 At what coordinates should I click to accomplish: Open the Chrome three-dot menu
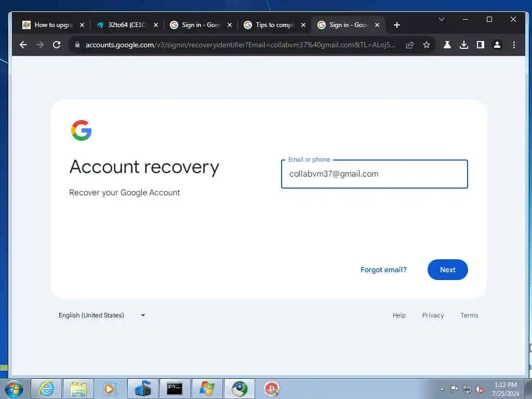tap(514, 45)
